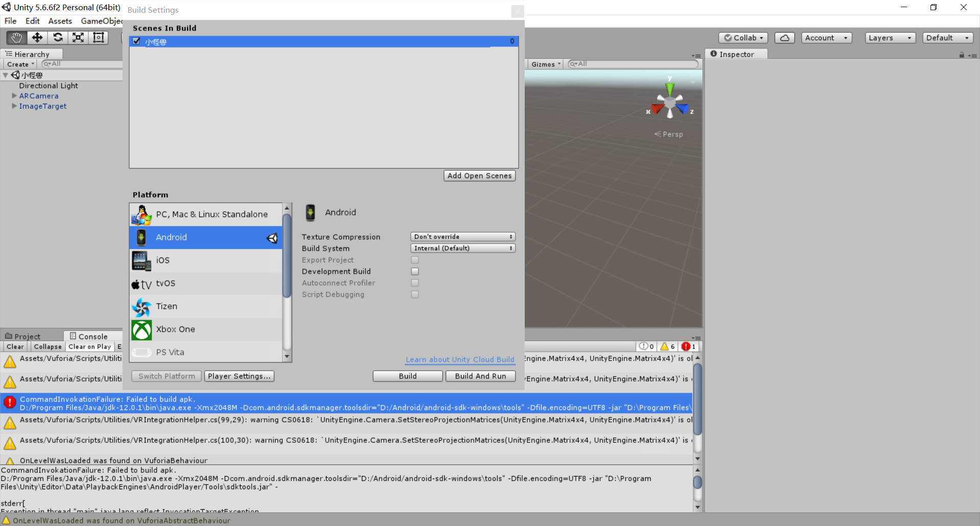Select the Hierarchy tab
The height and width of the screenshot is (526, 980).
click(32, 54)
